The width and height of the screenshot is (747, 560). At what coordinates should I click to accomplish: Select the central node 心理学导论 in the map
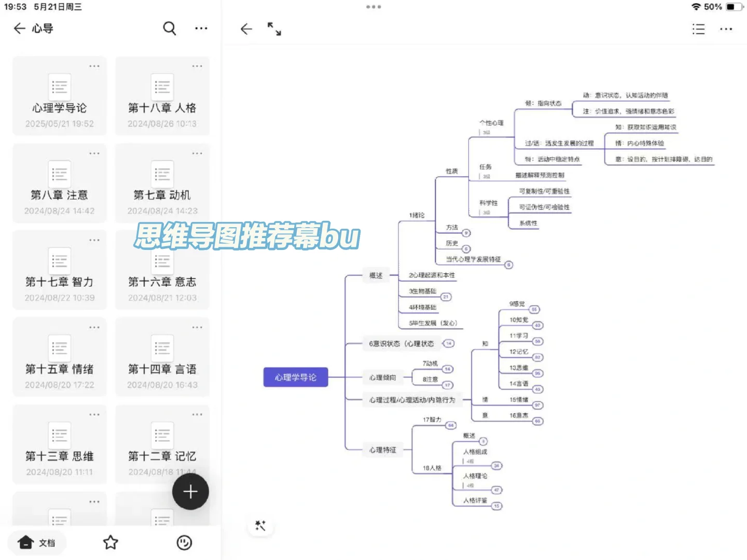[x=295, y=377]
